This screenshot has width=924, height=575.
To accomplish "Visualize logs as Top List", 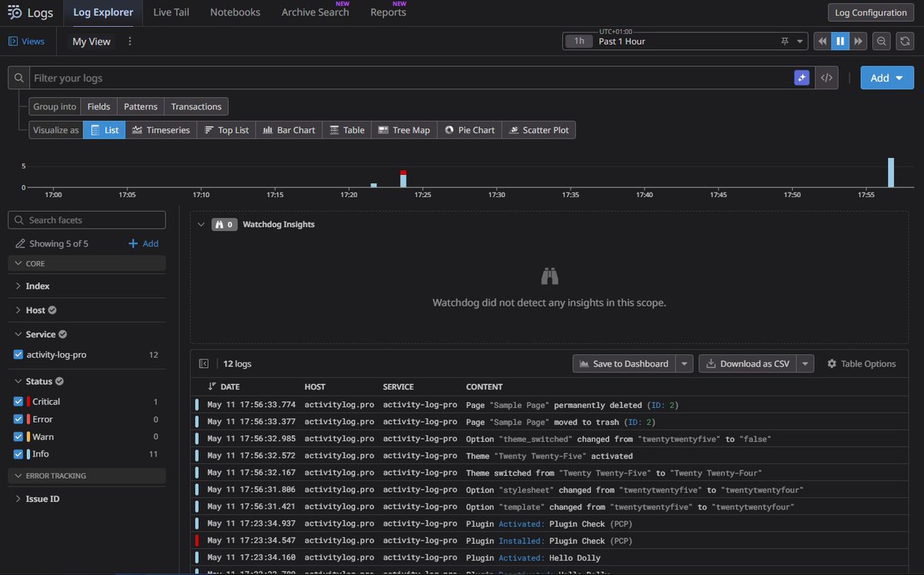I will tap(227, 130).
